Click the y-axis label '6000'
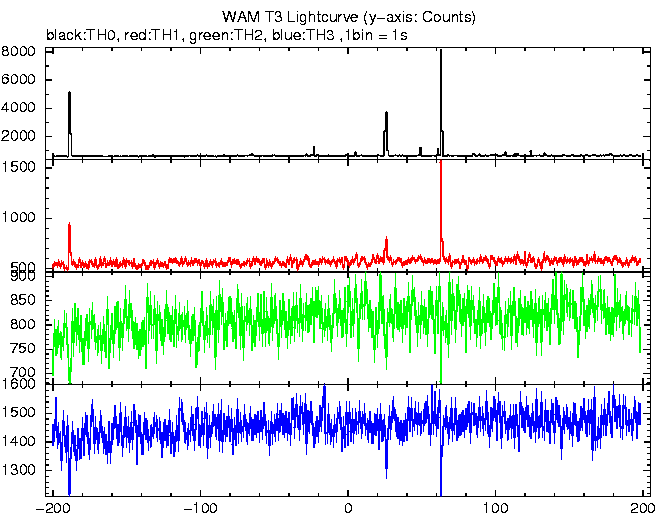 pos(18,80)
